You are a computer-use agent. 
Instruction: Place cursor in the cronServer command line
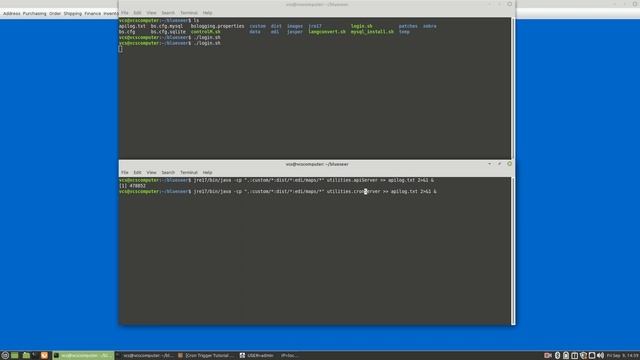coord(278,191)
